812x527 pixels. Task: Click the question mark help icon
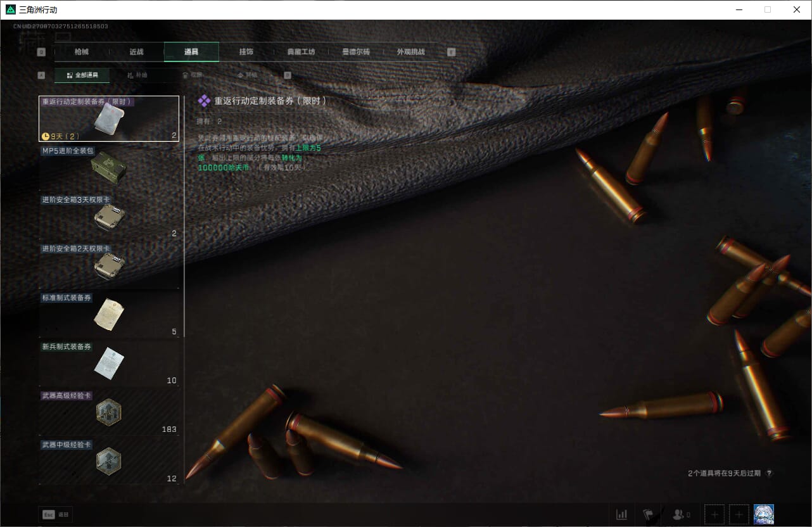(769, 473)
